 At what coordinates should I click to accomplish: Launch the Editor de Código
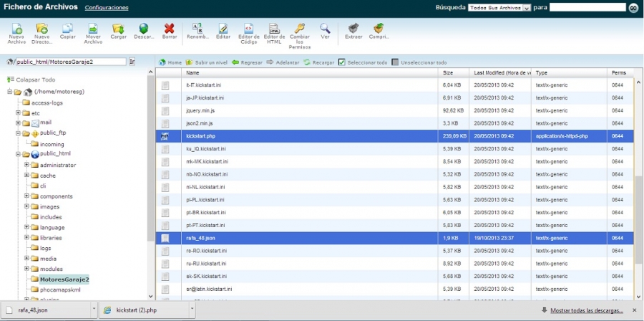249,33
